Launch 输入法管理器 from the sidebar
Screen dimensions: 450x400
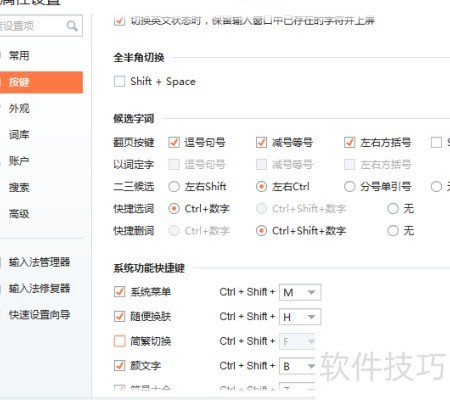pyautogui.click(x=39, y=262)
